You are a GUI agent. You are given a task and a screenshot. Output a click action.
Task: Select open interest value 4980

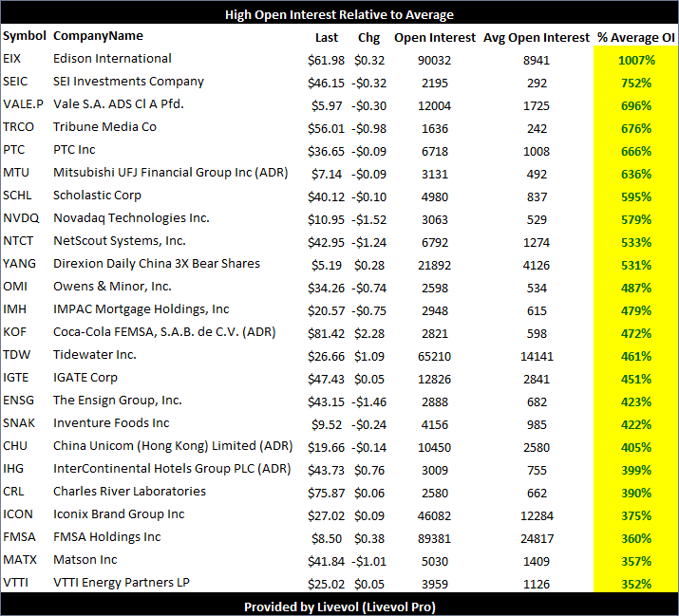(x=434, y=197)
